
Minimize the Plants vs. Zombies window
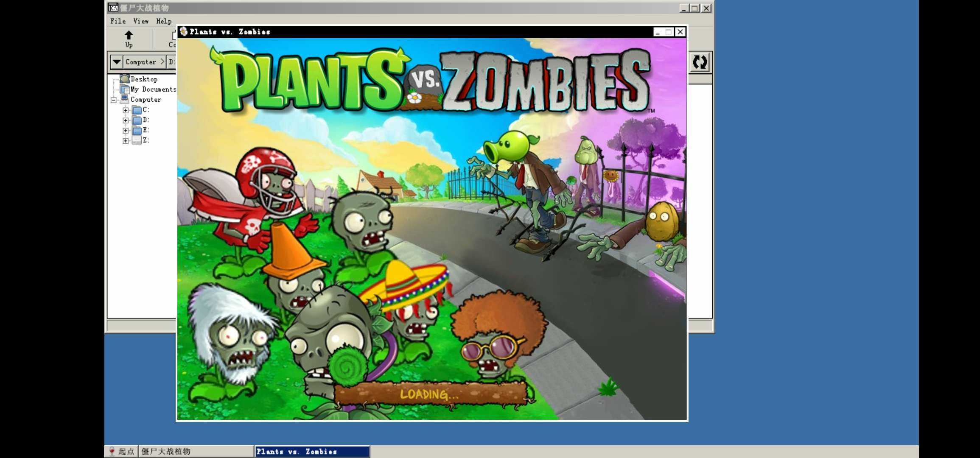coord(658,32)
